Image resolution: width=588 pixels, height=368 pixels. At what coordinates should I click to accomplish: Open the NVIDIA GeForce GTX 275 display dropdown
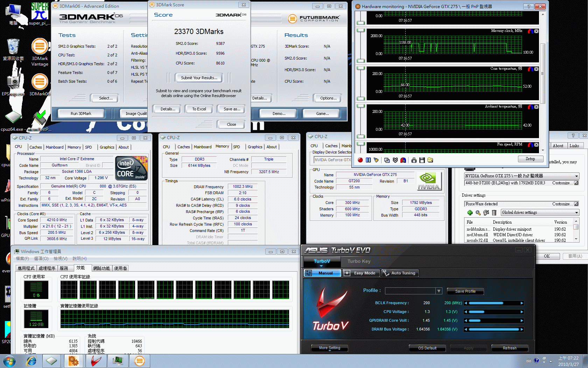576,176
